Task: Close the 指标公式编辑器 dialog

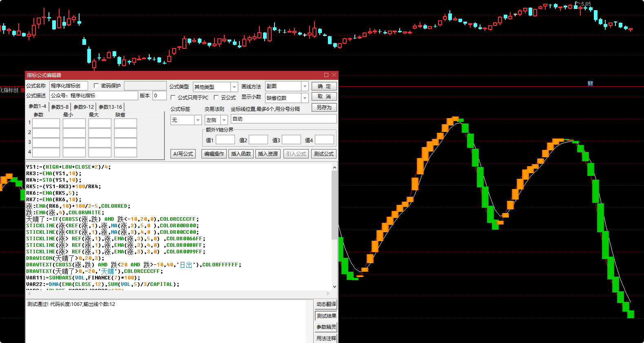Action: pyautogui.click(x=334, y=75)
